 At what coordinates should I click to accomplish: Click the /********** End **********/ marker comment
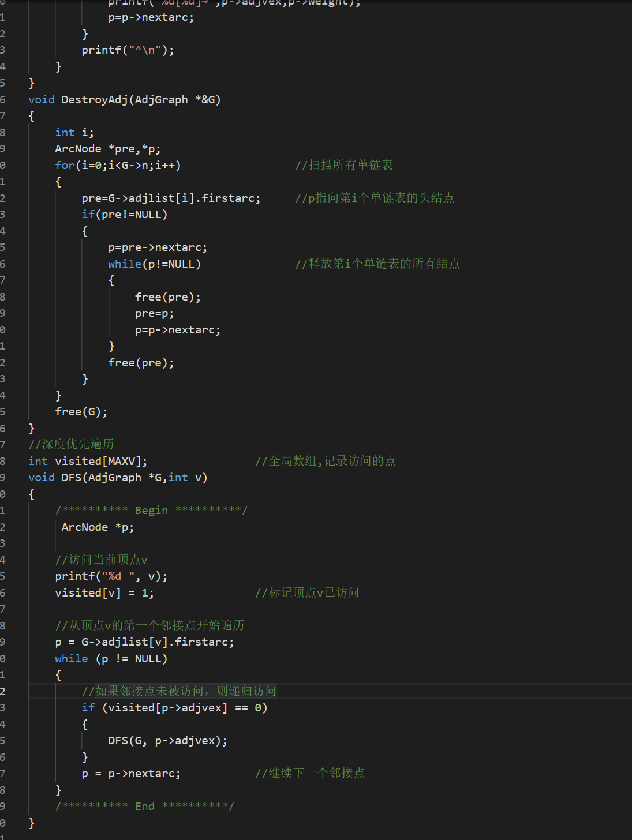click(x=144, y=807)
